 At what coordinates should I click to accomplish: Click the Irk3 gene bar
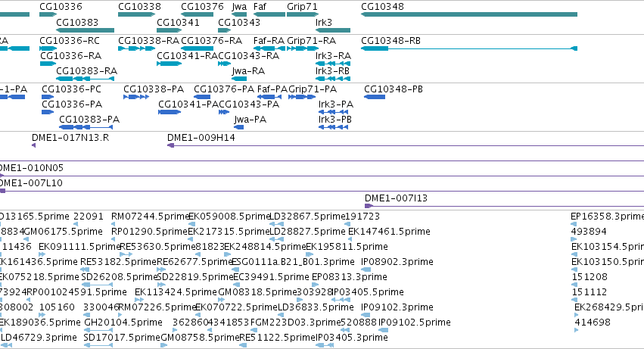point(333,30)
